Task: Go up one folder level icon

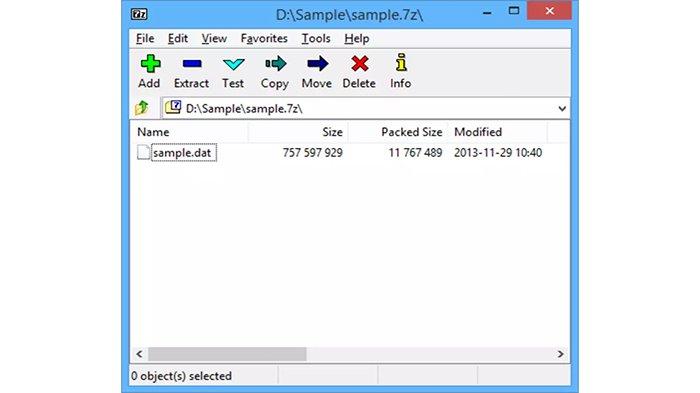Action: click(x=142, y=108)
